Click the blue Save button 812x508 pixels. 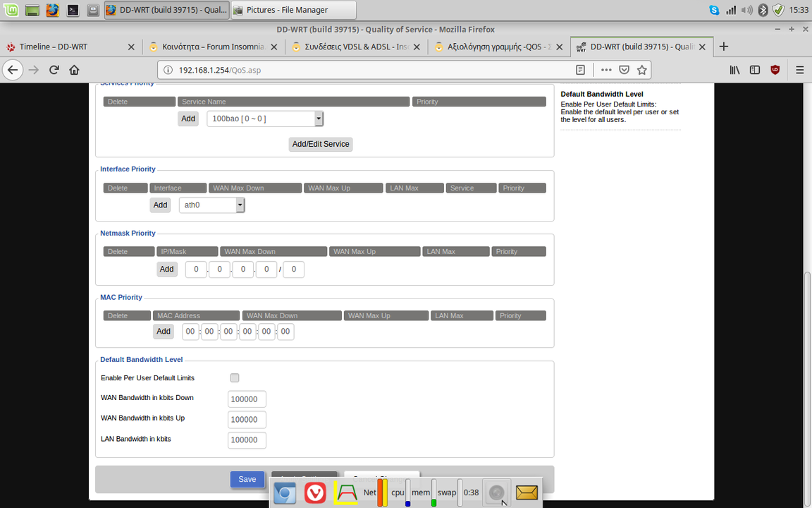coord(247,479)
